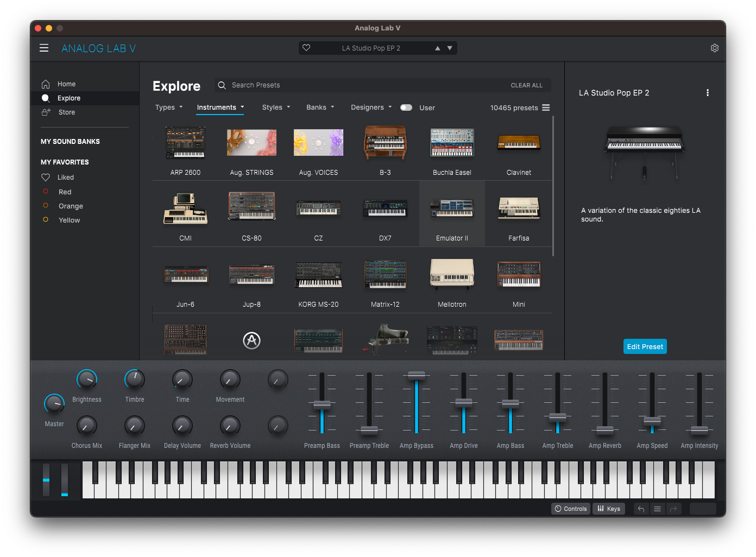Select the Farfisa instrument
The width and height of the screenshot is (756, 557).
click(519, 215)
